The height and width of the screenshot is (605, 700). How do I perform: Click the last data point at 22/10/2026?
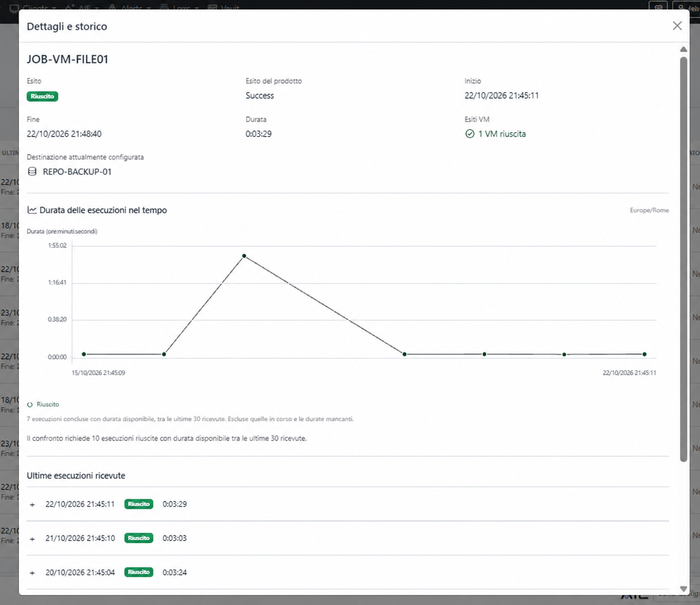pos(644,354)
